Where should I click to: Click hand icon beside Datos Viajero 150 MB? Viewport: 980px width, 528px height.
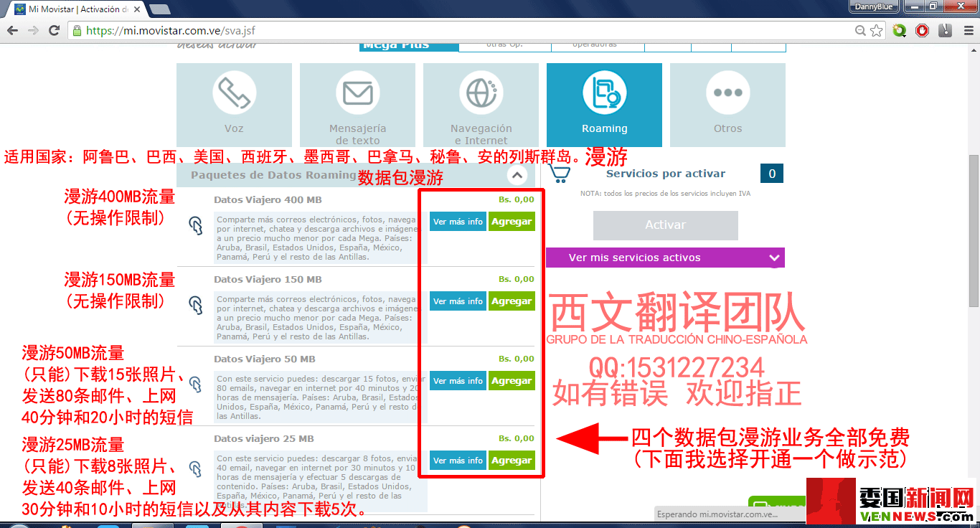click(x=195, y=304)
